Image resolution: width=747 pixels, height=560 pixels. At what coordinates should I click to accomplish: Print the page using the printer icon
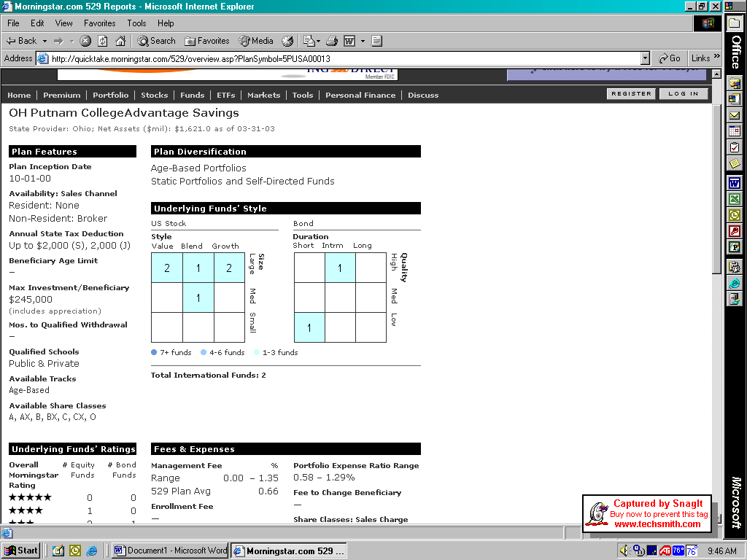tap(331, 41)
